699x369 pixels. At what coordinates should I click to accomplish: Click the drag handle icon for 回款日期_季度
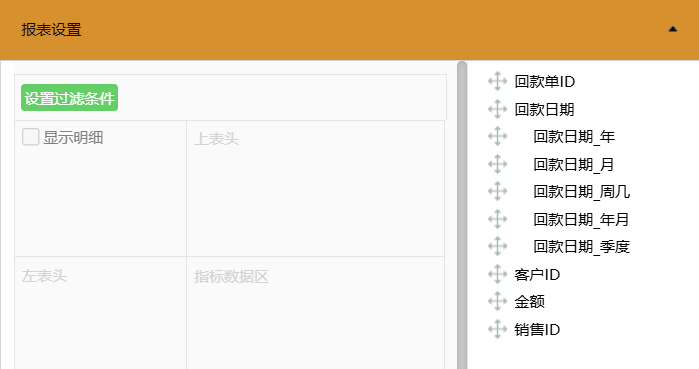point(498,246)
